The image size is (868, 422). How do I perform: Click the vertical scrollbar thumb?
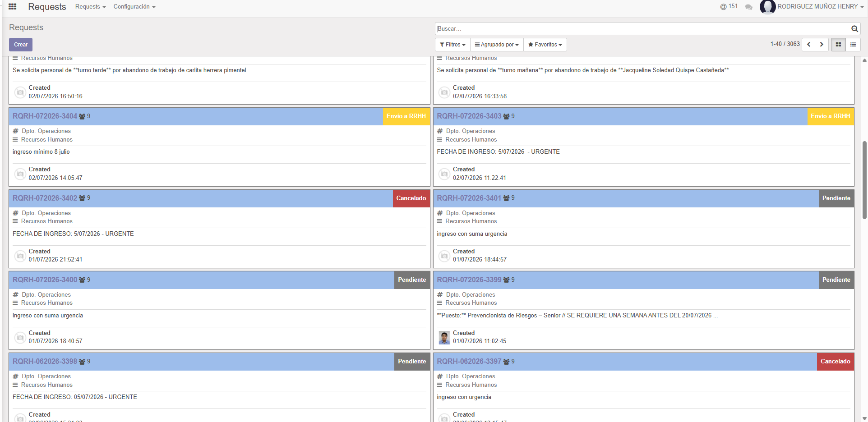coord(864,180)
